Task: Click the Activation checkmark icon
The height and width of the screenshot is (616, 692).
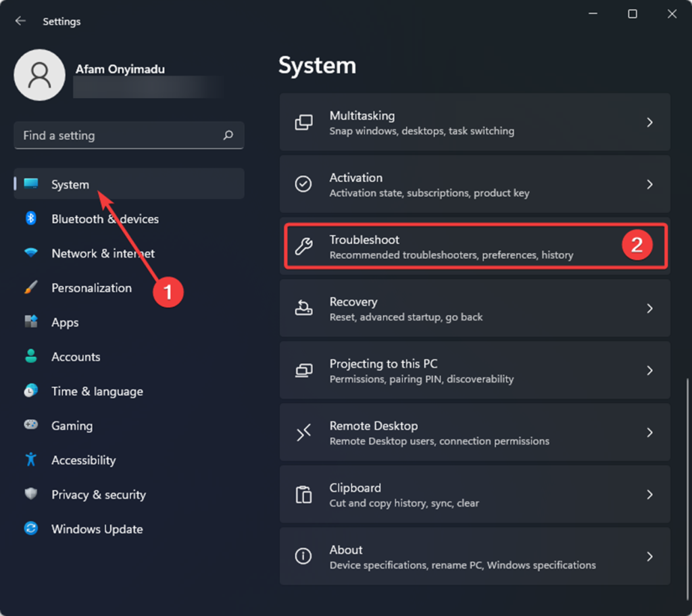Action: 303,184
